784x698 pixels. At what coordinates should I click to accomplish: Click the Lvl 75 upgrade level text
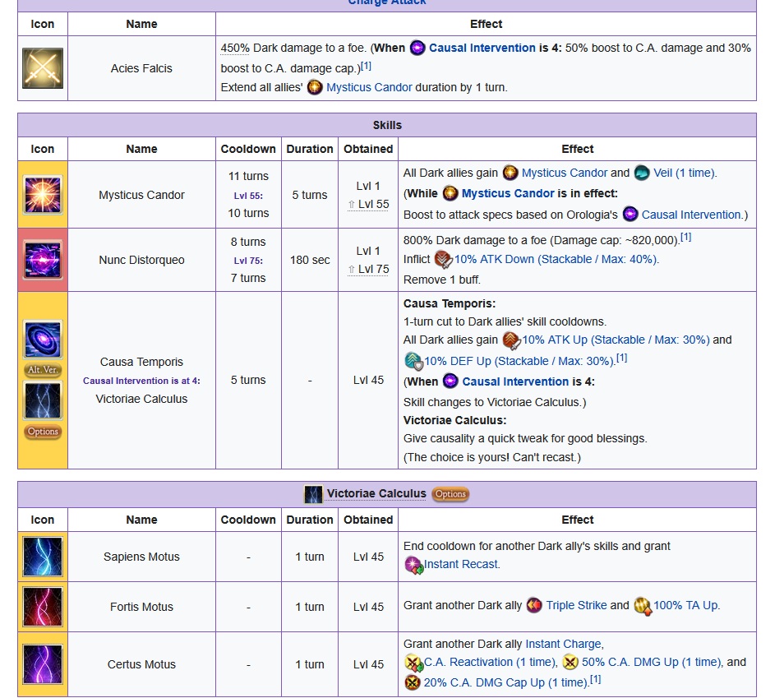point(368,269)
